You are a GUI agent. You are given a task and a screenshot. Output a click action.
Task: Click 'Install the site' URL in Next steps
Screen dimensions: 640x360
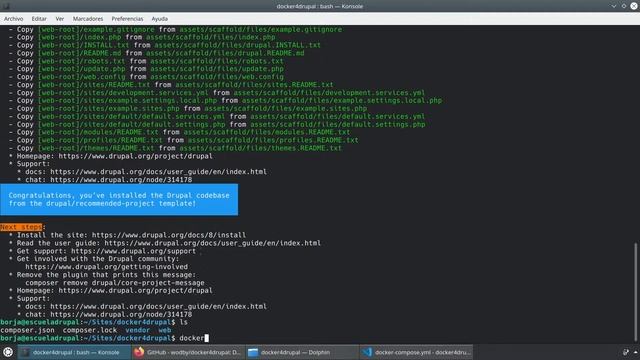click(169, 235)
